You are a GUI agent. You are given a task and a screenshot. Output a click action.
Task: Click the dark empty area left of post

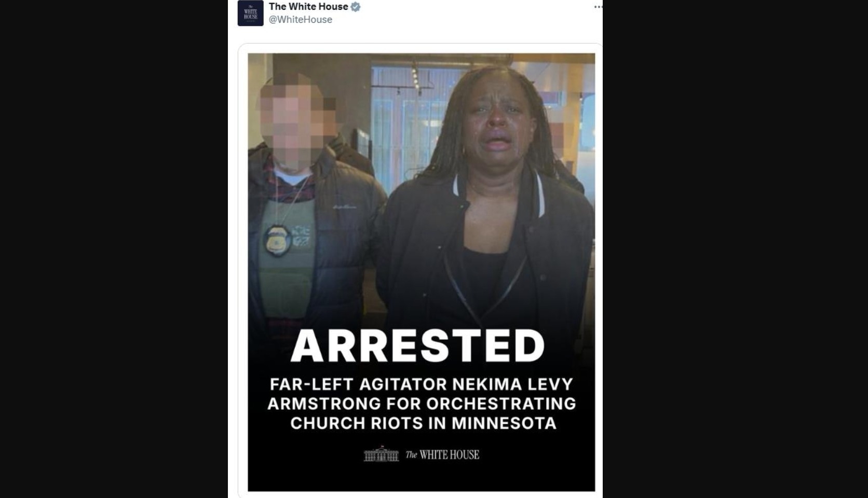[114, 249]
